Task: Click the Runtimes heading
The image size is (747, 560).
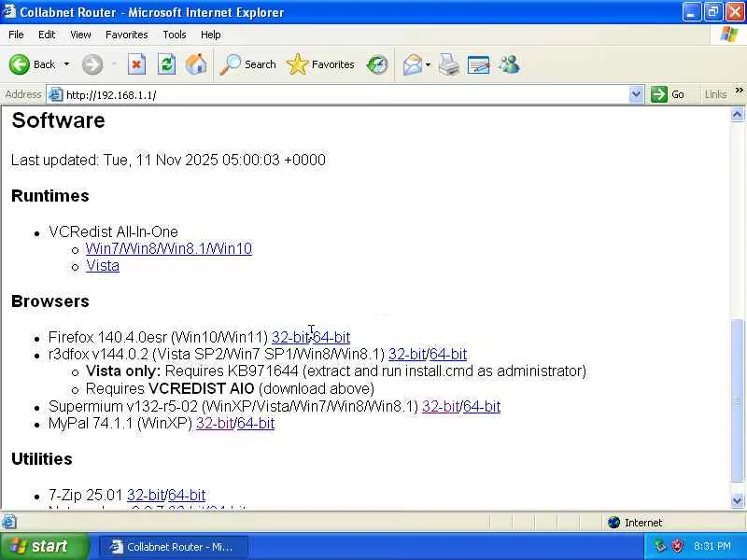Action: (50, 196)
